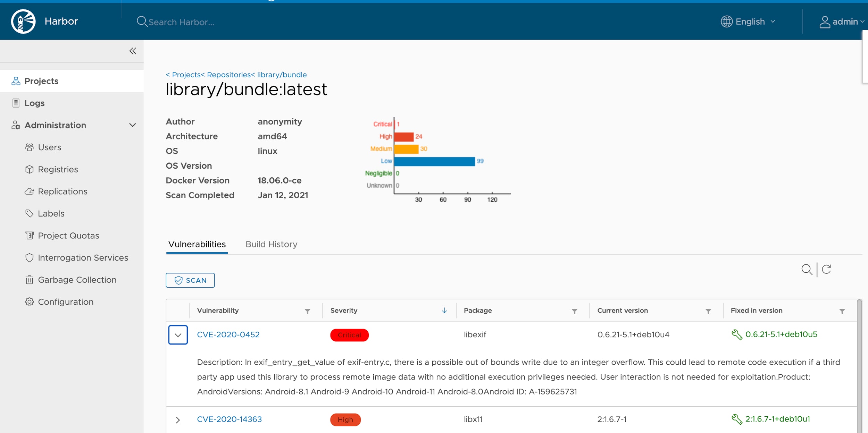The width and height of the screenshot is (868, 433).
Task: Click the globe language icon
Action: tap(726, 22)
